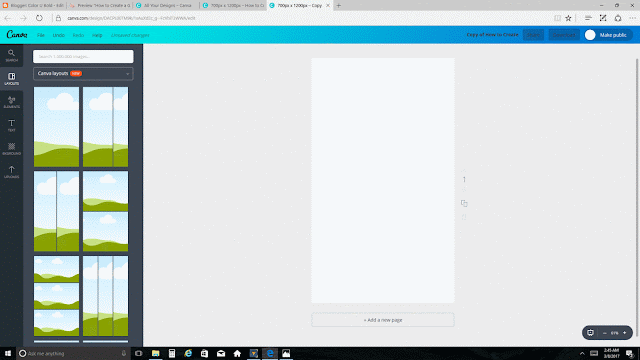Viewport: 640px width, 360px height.
Task: Open the Help menu
Action: tap(97, 35)
